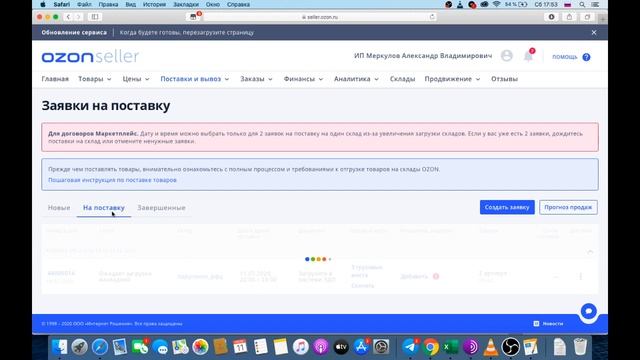Show Safari tab overview
The image size is (640, 360).
(x=587, y=17)
